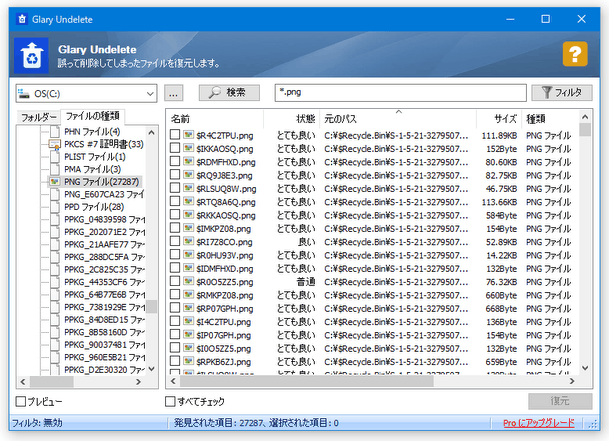The width and height of the screenshot is (609, 441).
Task: Tick the checkbox for $RI7Z8CO.png
Action: [x=175, y=241]
